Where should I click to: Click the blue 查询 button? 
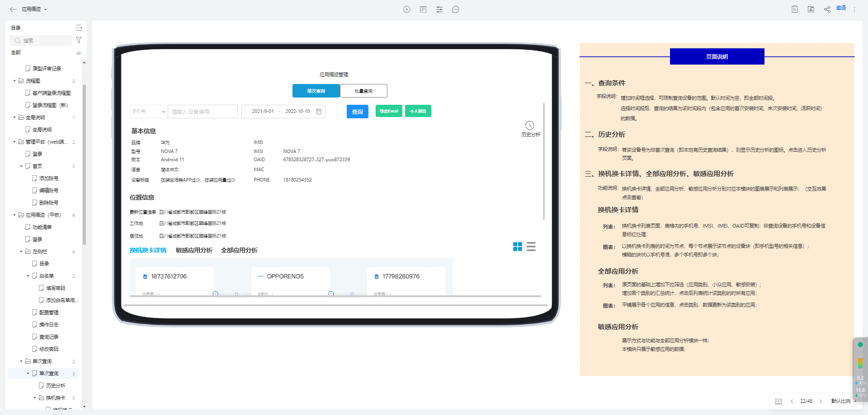(358, 112)
